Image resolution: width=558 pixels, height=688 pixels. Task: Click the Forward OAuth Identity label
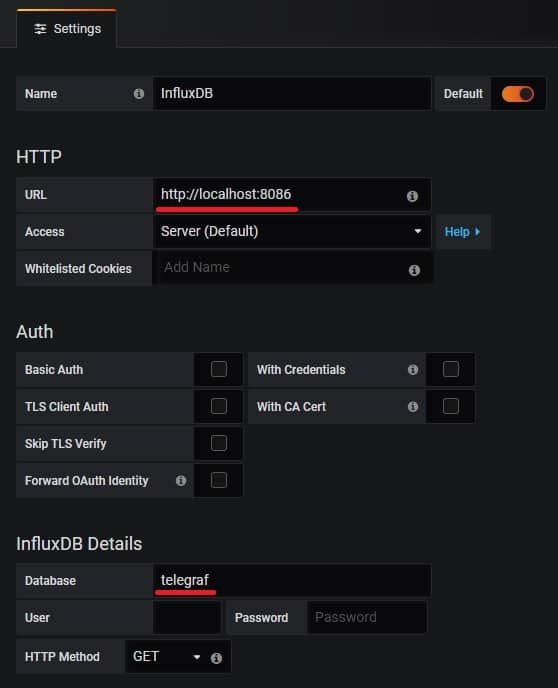pos(86,480)
